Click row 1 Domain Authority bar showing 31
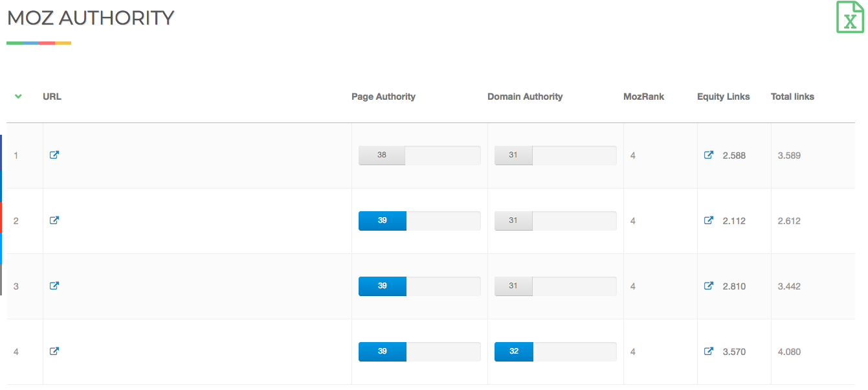 click(x=555, y=155)
